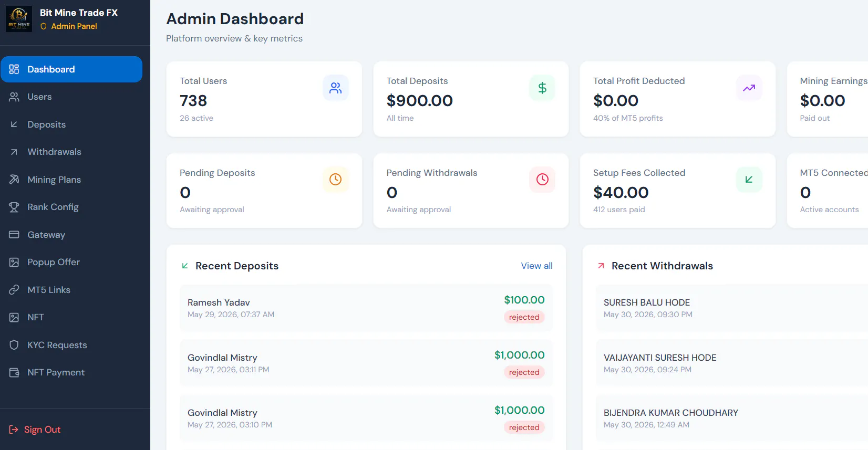This screenshot has width=868, height=450.
Task: Click the Deposits arrow icon in sidebar
Action: click(14, 124)
